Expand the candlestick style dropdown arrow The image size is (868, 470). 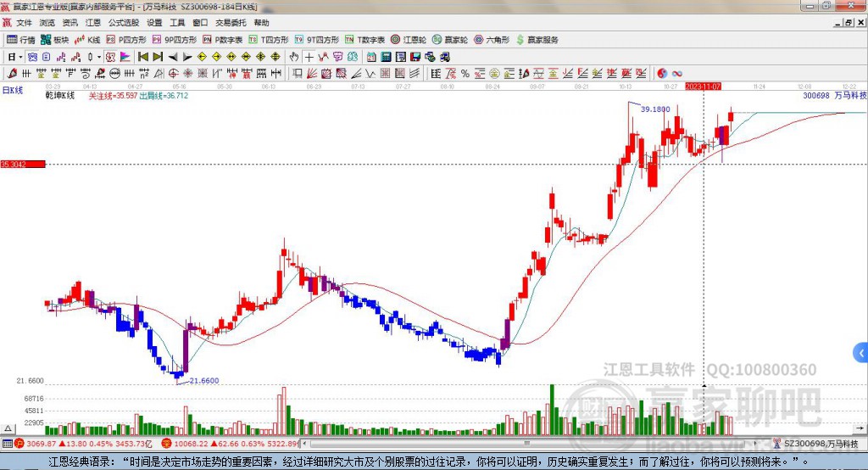(99, 57)
